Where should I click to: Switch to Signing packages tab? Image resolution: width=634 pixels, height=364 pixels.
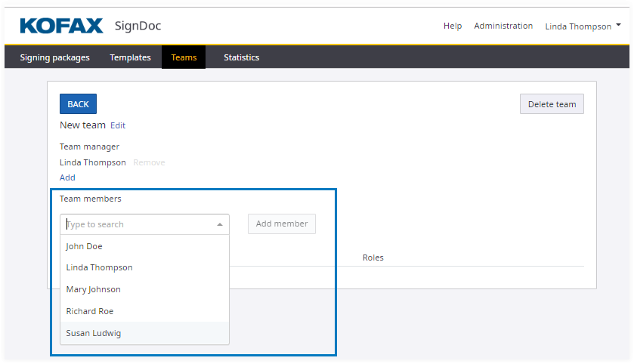[54, 57]
